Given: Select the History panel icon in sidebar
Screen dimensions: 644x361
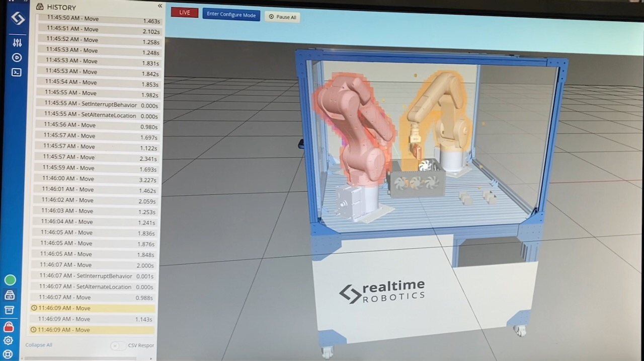Looking at the screenshot, I should [x=10, y=296].
